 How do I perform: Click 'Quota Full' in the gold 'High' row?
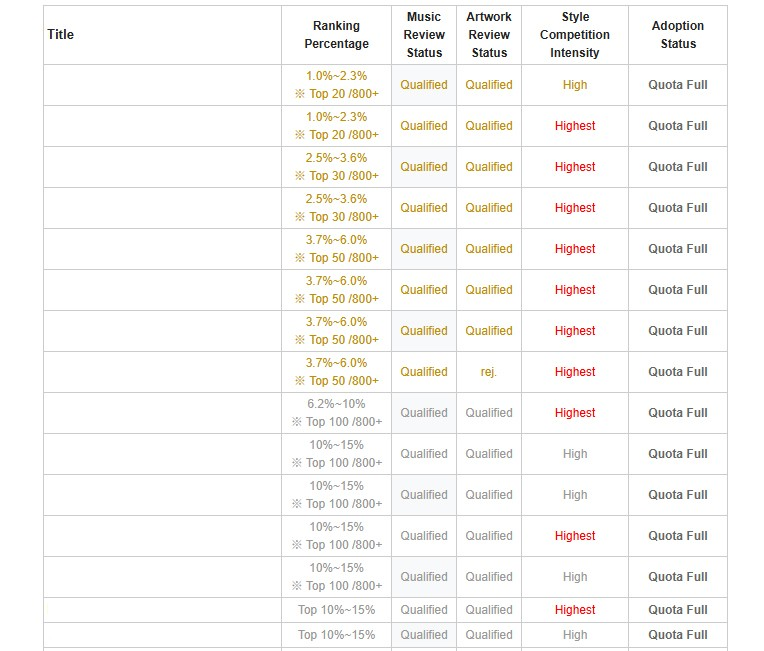click(x=678, y=85)
